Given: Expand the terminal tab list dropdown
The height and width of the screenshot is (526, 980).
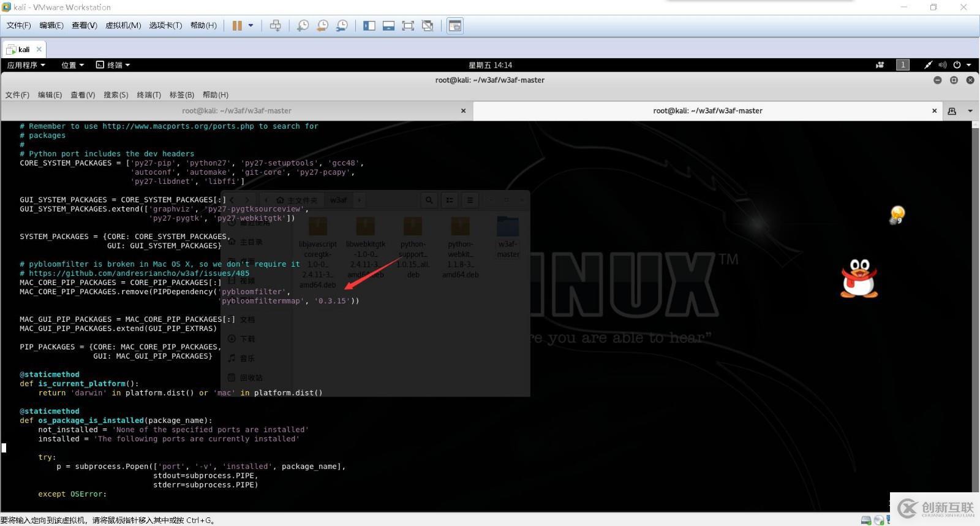Looking at the screenshot, I should (x=970, y=111).
